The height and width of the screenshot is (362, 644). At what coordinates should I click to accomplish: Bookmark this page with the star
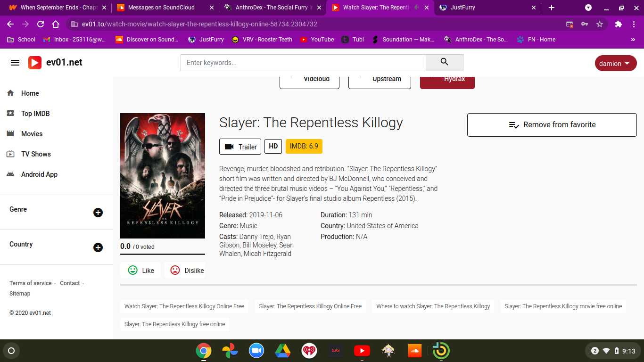coord(600,24)
